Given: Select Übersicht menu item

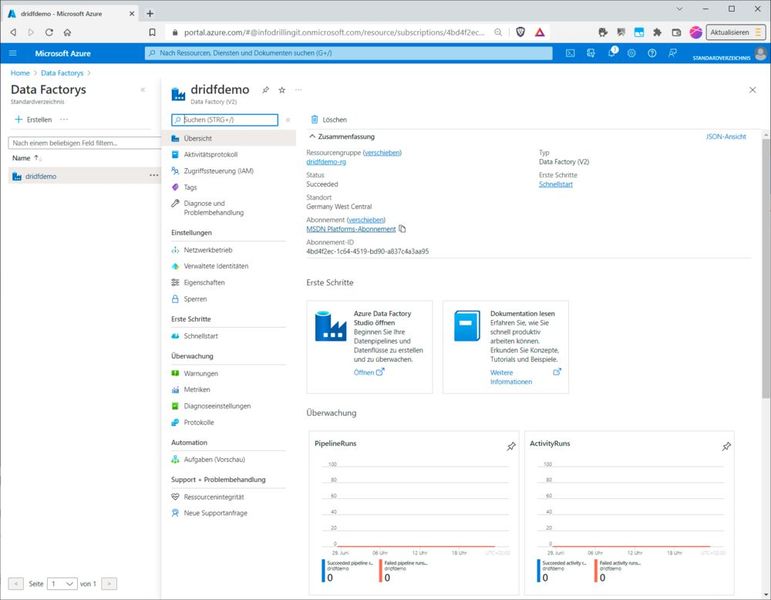Looking at the screenshot, I should click(x=229, y=138).
